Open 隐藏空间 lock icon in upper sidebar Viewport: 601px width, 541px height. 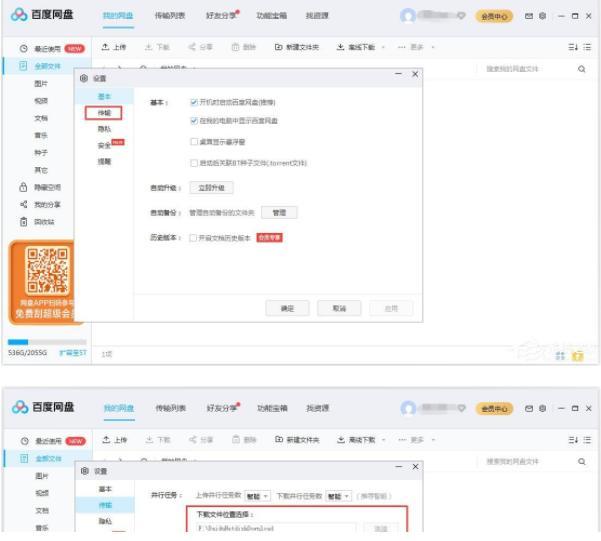[23, 187]
